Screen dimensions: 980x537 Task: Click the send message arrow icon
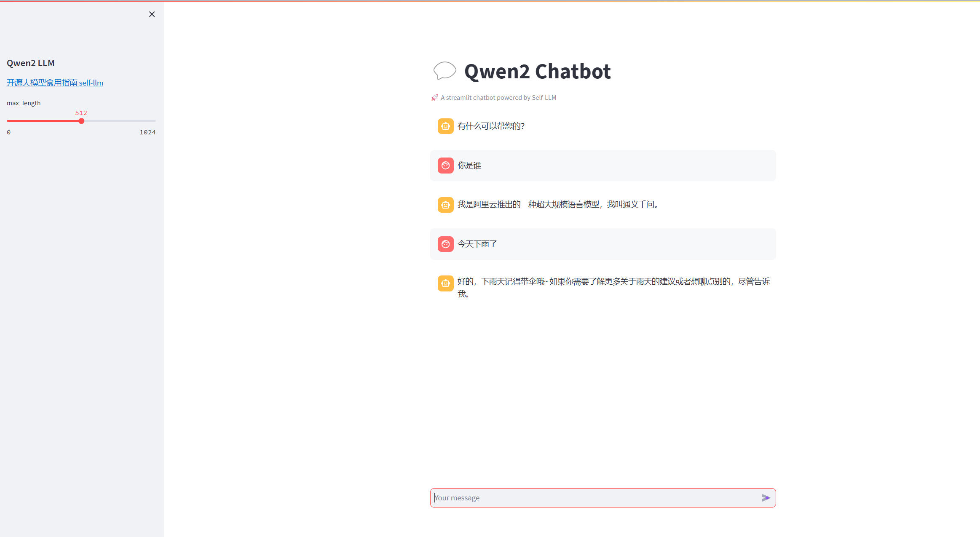click(766, 498)
